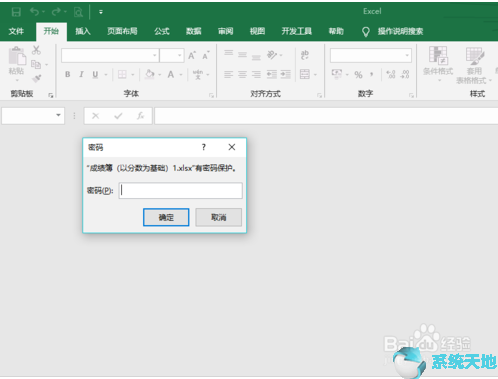Toggle Italic formatting

[81, 74]
